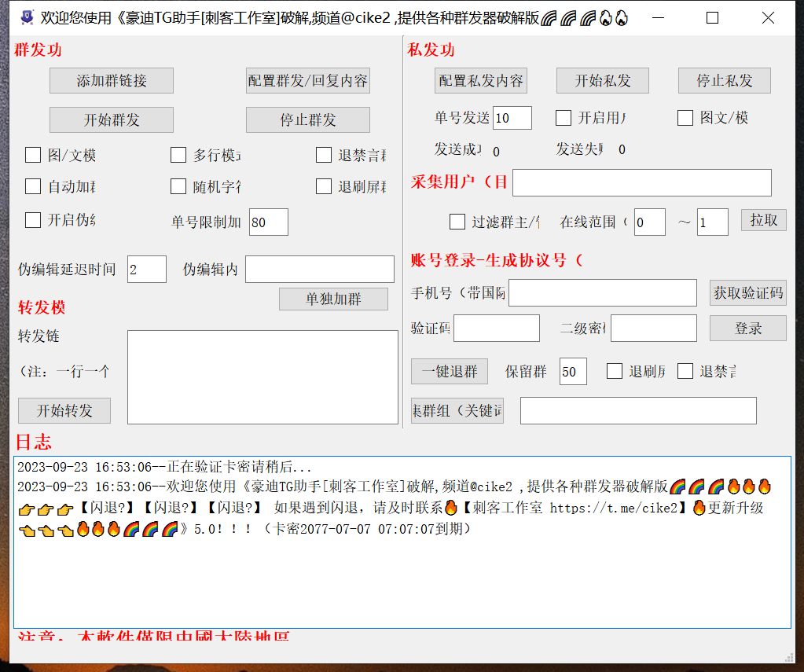Click the keyword field next to 集群组

pos(638,410)
